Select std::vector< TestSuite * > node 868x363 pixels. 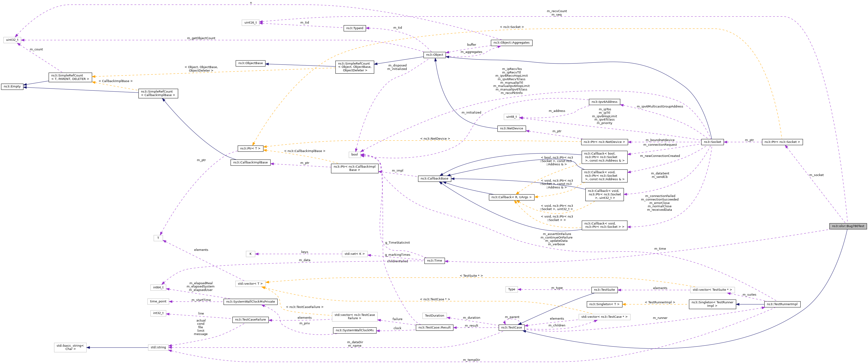[x=712, y=290]
